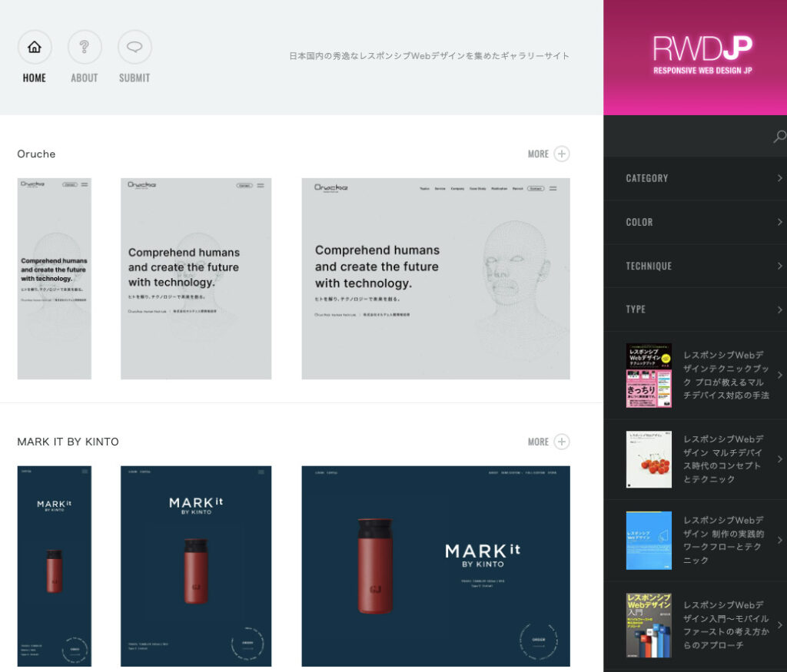
Task: Click chevron beside the マルチデバイス時代 book entry
Action: [779, 459]
